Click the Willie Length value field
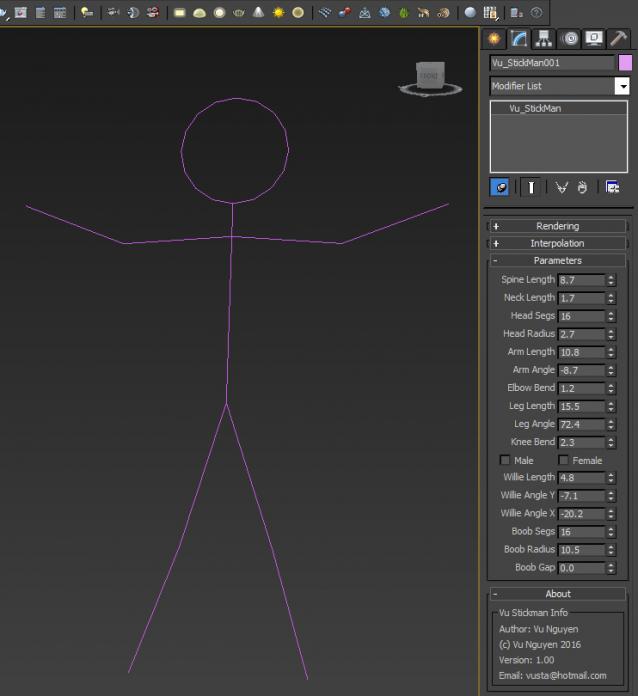 coord(581,478)
